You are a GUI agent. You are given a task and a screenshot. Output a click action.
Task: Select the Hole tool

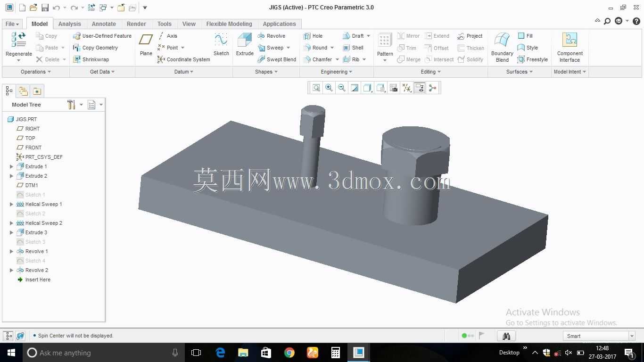tap(313, 36)
